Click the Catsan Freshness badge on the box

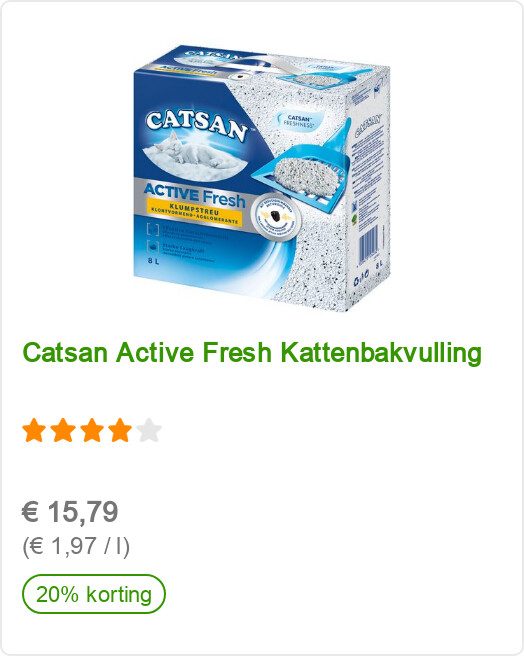298,120
